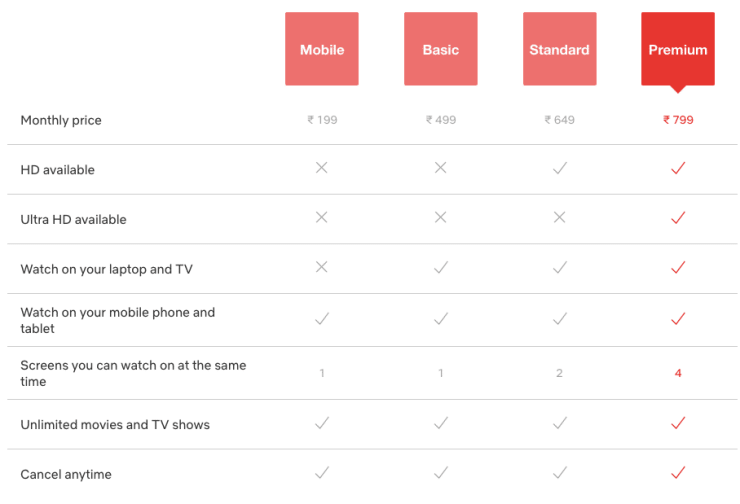Choose the Standard plan tile
This screenshot has height=504, width=740.
pos(559,49)
